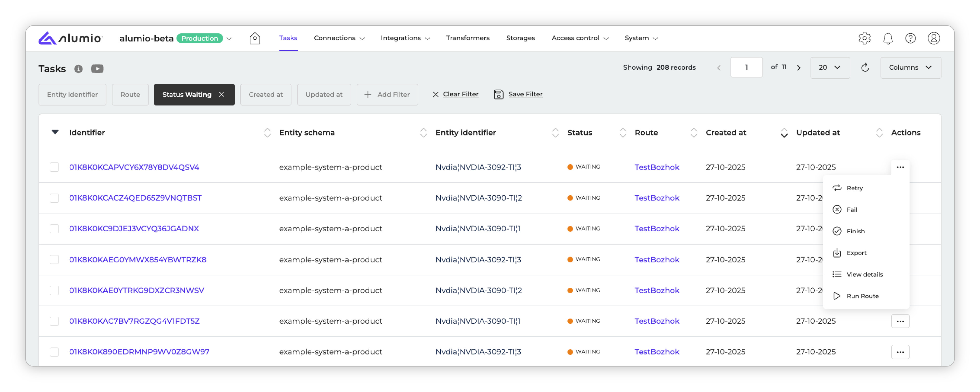Select Run Route in context menu
This screenshot has width=980, height=392.
862,296
